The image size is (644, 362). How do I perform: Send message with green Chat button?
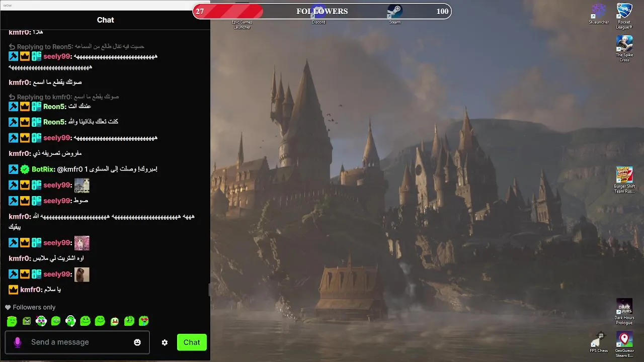tap(192, 342)
